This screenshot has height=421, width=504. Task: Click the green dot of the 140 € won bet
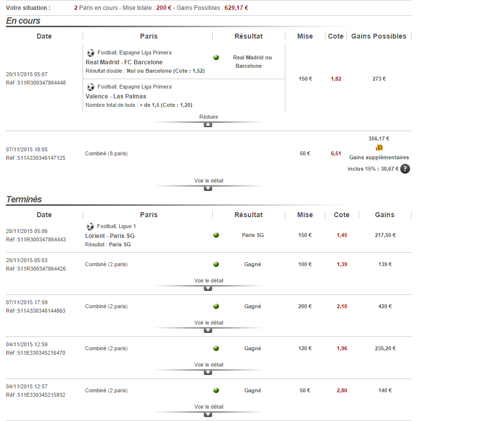pos(216,390)
